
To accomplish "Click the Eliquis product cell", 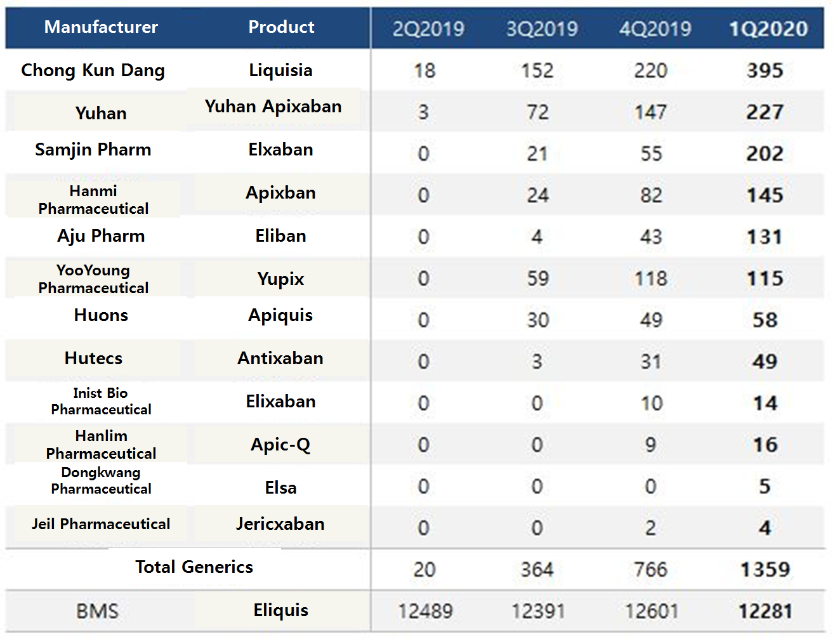I will (x=280, y=610).
